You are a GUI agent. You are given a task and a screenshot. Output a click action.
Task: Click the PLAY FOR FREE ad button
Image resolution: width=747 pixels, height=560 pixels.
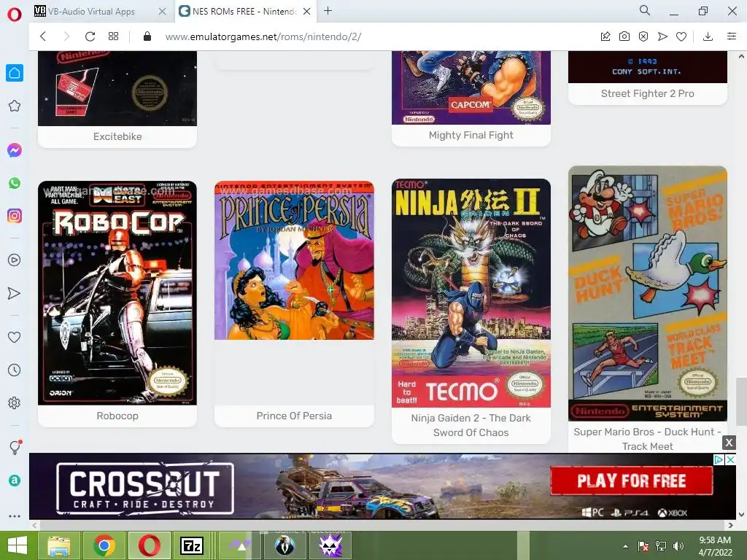pyautogui.click(x=631, y=481)
